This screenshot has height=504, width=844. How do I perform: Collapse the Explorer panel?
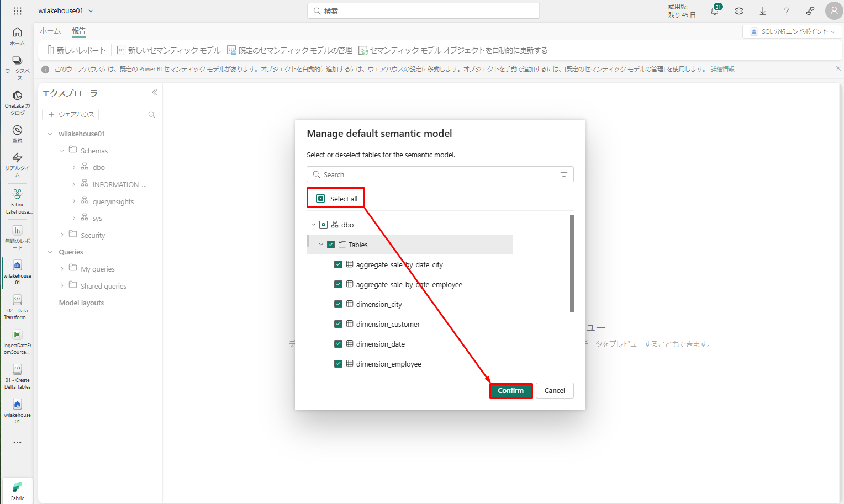pos(155,93)
